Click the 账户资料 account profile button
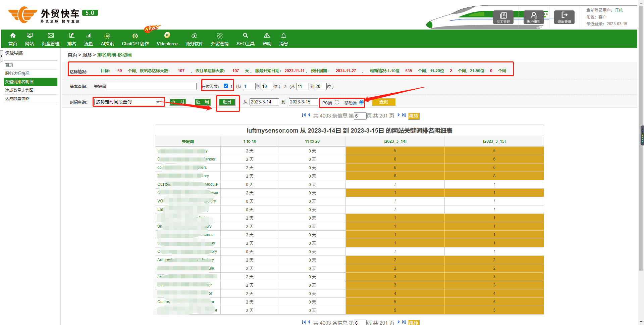 pos(534,17)
